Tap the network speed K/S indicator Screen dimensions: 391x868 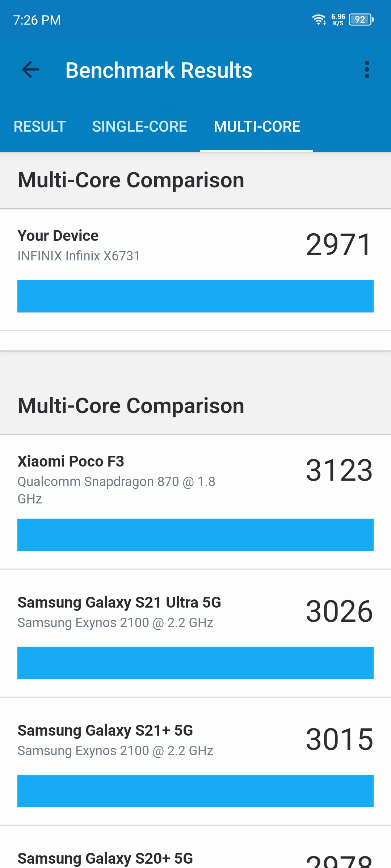[x=338, y=20]
